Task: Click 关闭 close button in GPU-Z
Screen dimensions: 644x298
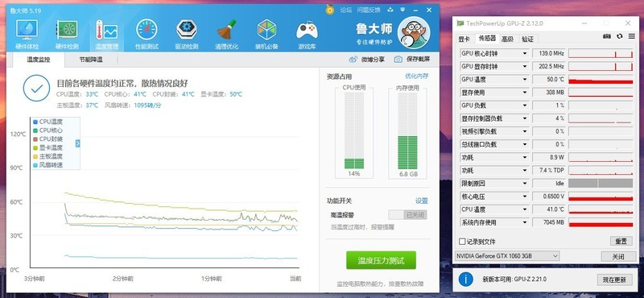Action: pos(618,256)
